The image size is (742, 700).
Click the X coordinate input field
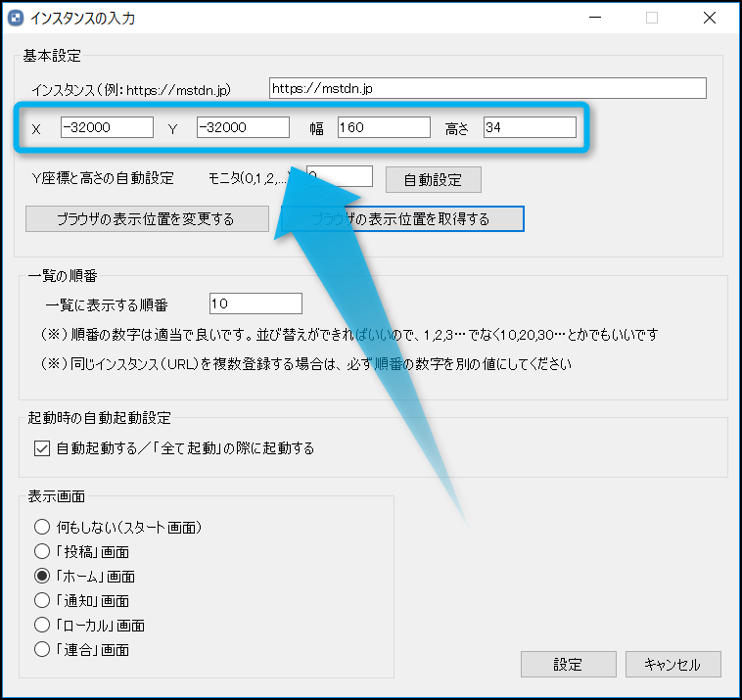point(107,127)
